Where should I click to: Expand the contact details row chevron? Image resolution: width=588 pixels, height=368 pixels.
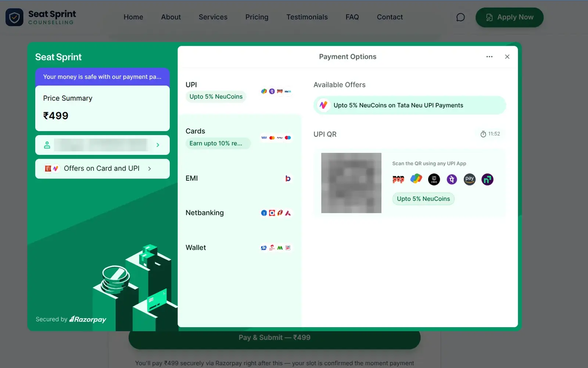[158, 145]
